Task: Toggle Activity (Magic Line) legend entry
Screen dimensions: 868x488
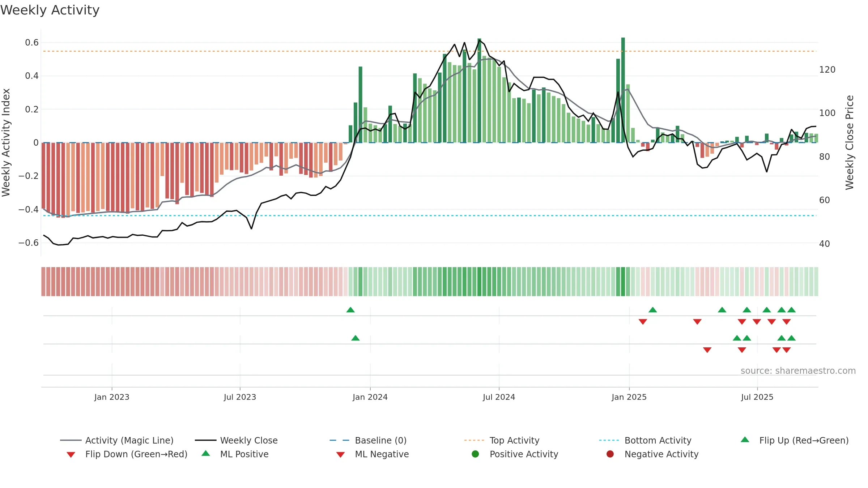Action: point(117,440)
